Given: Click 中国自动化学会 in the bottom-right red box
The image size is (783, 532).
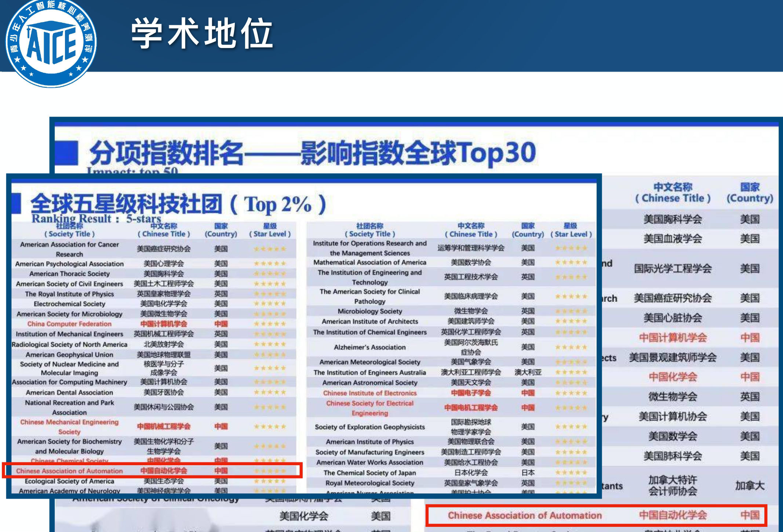Looking at the screenshot, I should 673,515.
